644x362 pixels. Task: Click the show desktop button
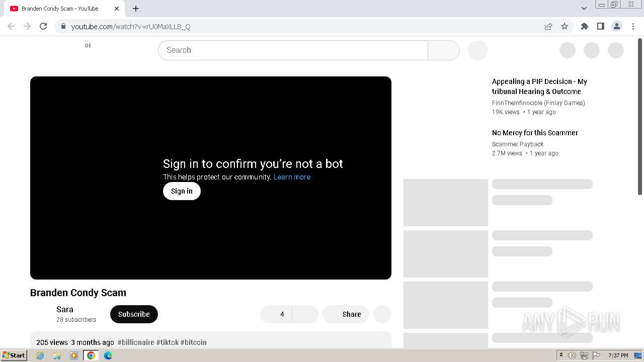[638, 355]
